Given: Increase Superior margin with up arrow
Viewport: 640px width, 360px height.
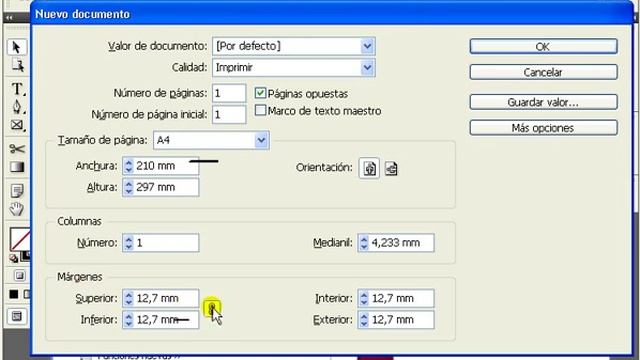Looking at the screenshot, I should [x=129, y=294].
